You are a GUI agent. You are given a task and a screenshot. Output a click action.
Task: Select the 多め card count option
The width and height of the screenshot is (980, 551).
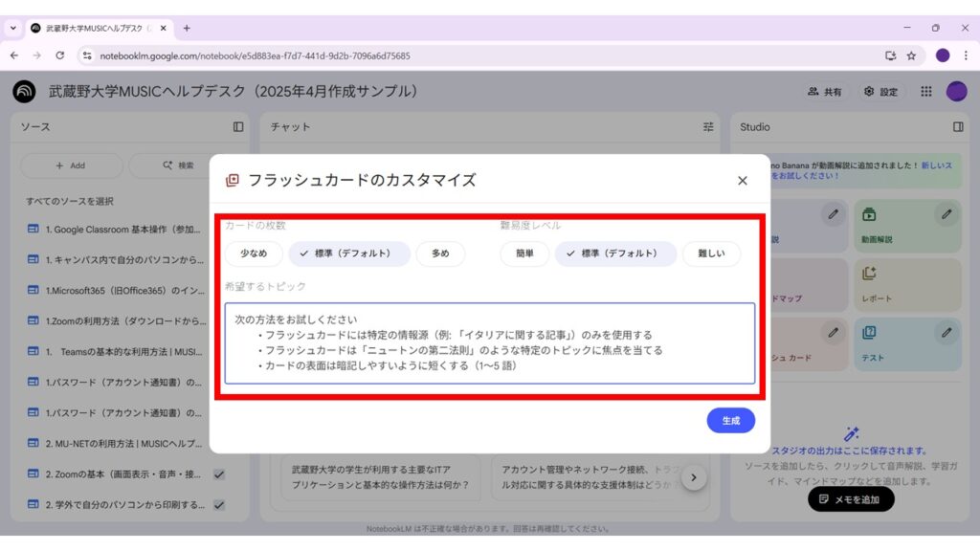pos(440,253)
